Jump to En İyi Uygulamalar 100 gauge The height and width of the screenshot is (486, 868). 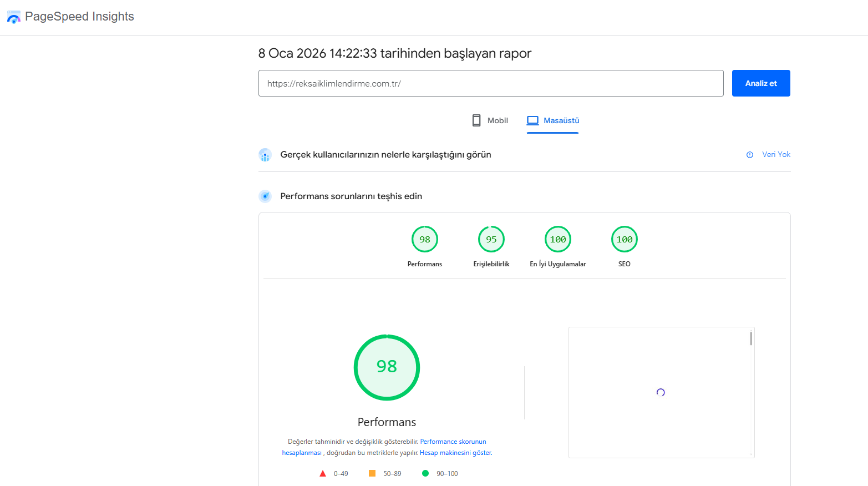(x=558, y=239)
